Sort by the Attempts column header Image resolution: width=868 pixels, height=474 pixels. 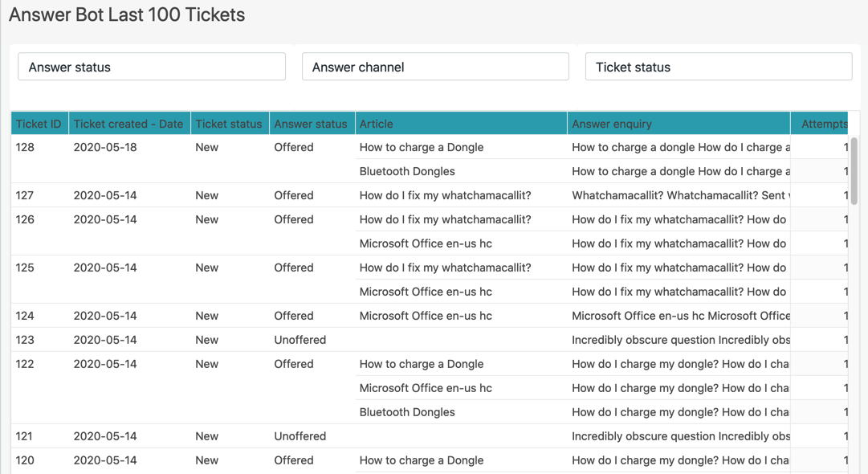(823, 124)
